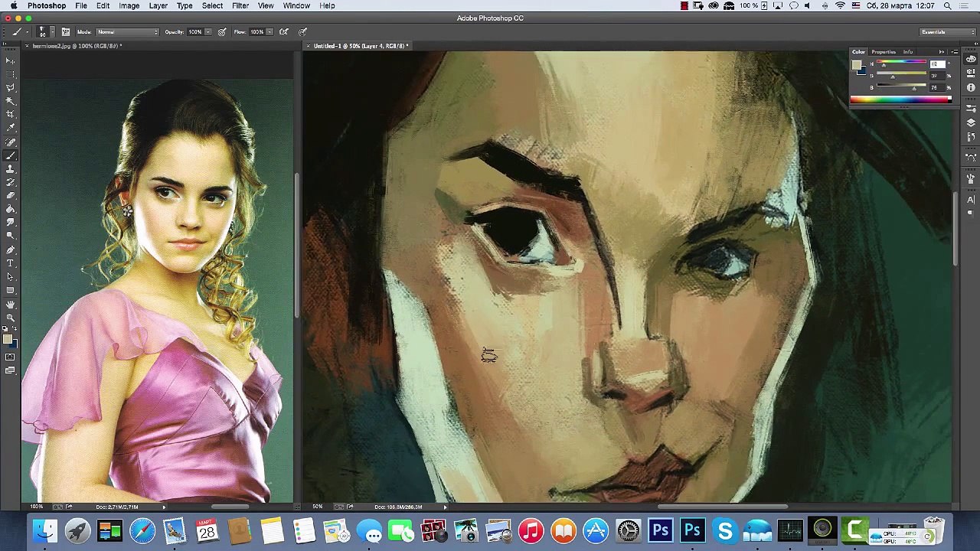
Task: Open the Character panel icon in the dock
Action: (971, 200)
